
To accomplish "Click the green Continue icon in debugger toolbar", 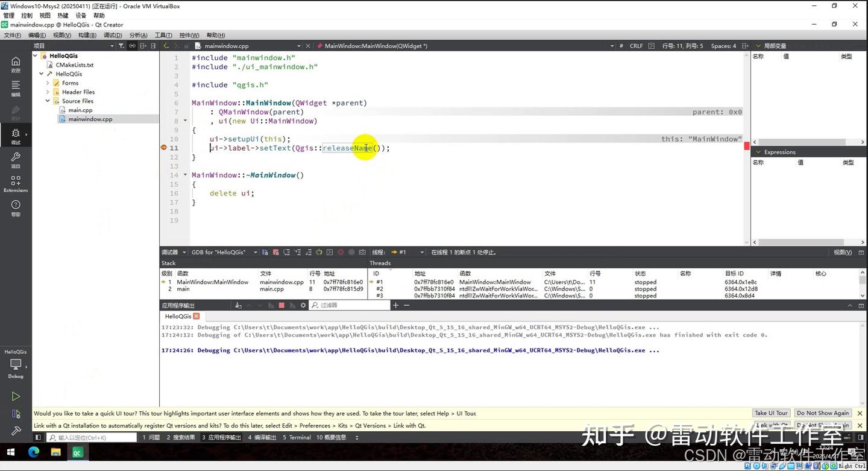I will point(319,252).
